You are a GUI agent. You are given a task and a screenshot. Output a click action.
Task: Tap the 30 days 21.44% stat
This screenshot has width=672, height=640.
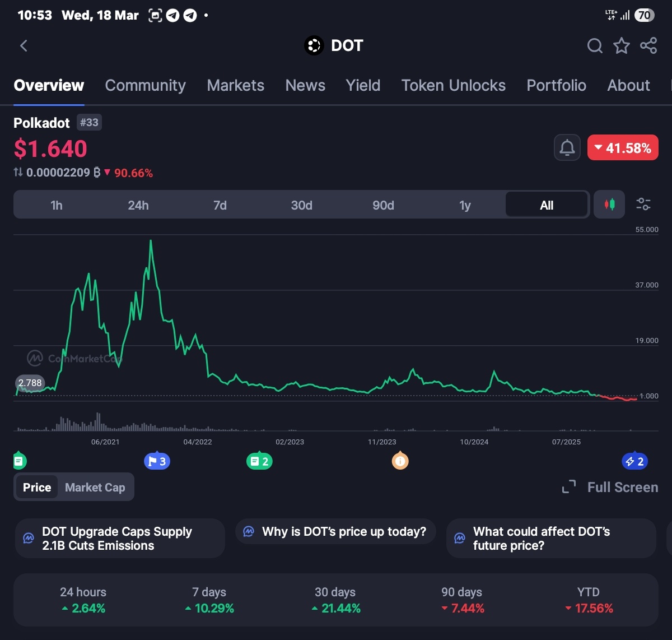pos(335,600)
